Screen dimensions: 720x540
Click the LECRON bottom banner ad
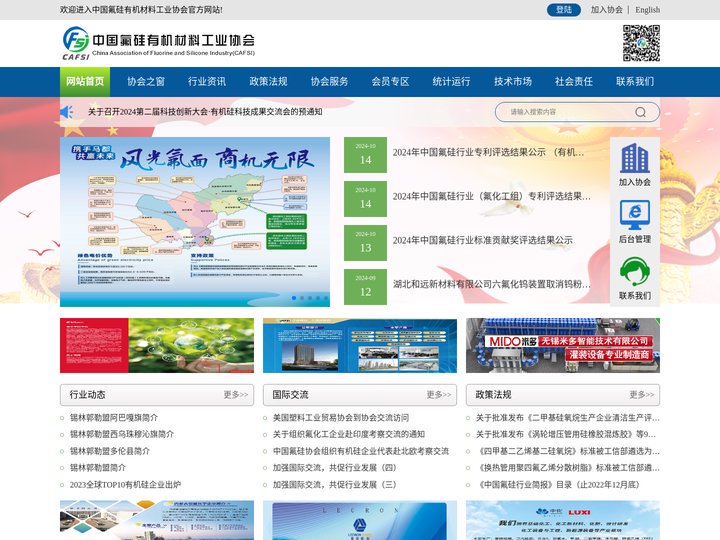click(x=360, y=520)
